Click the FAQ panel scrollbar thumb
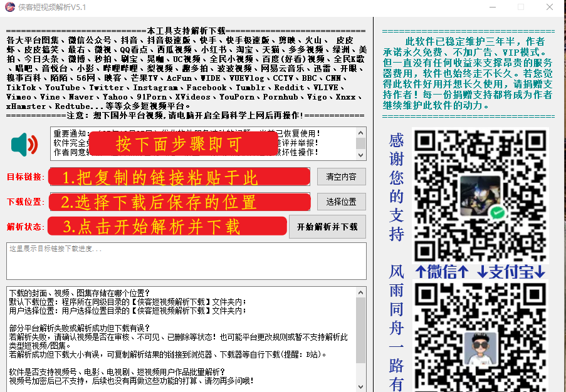This screenshot has width=566, height=392. click(x=361, y=329)
